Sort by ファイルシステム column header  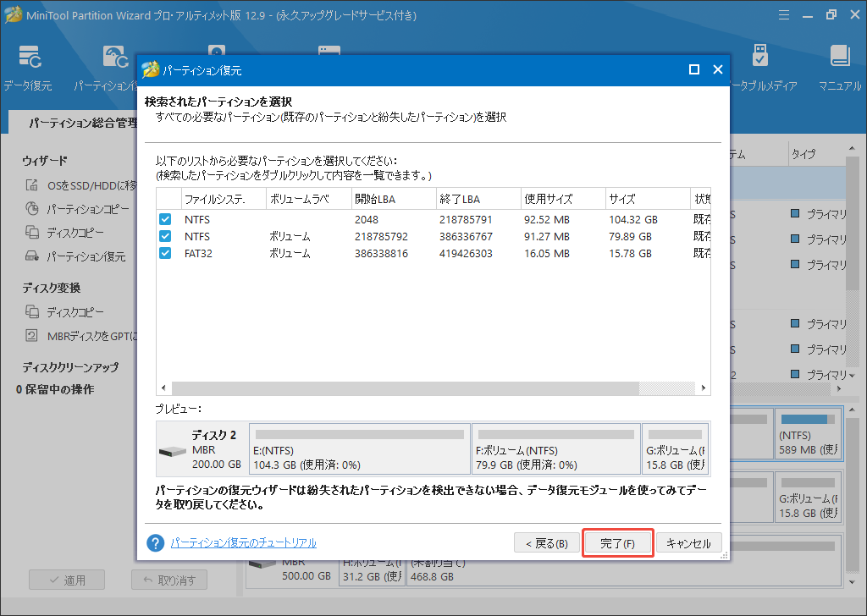(224, 199)
